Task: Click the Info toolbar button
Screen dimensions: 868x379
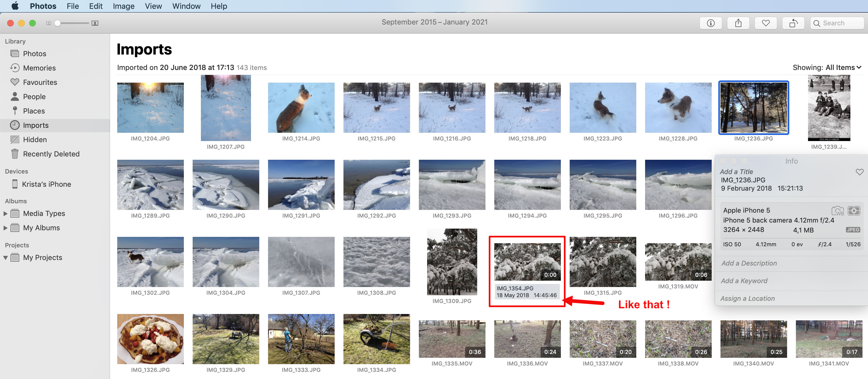Action: click(710, 23)
